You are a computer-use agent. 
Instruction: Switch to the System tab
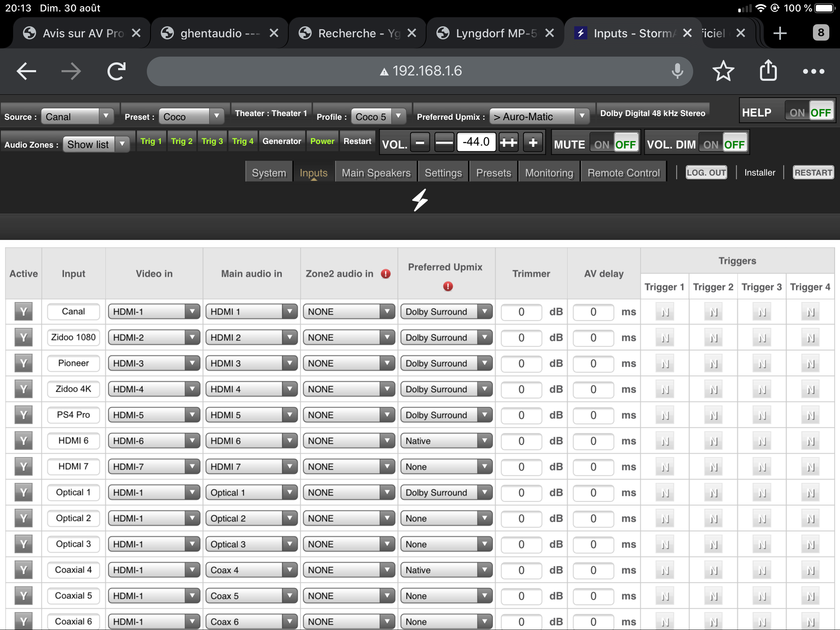[269, 172]
